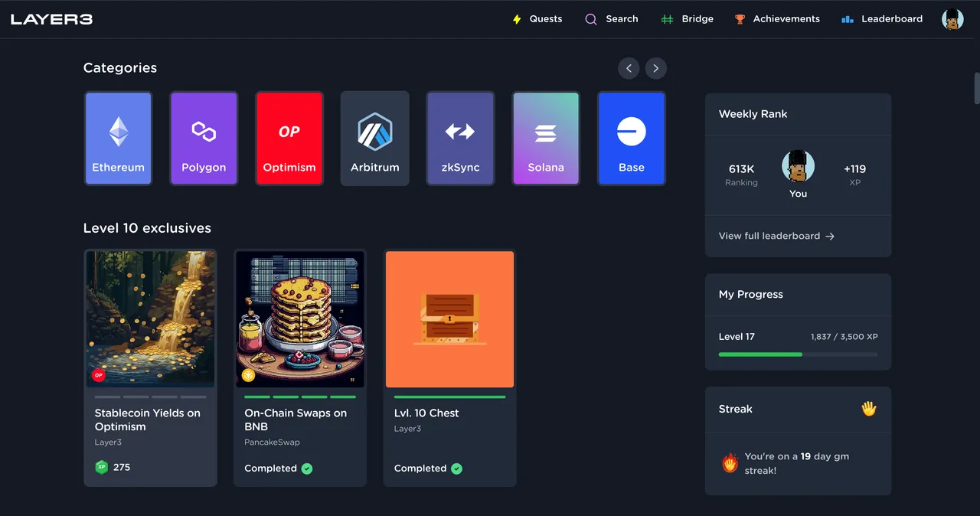Click the OP badge on waterfall image
The image size is (980, 516).
click(x=99, y=375)
